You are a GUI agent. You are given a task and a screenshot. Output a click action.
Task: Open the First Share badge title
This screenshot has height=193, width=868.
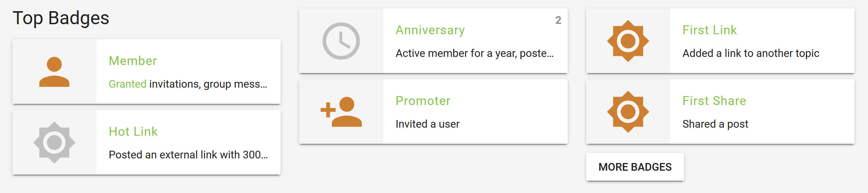pyautogui.click(x=714, y=101)
